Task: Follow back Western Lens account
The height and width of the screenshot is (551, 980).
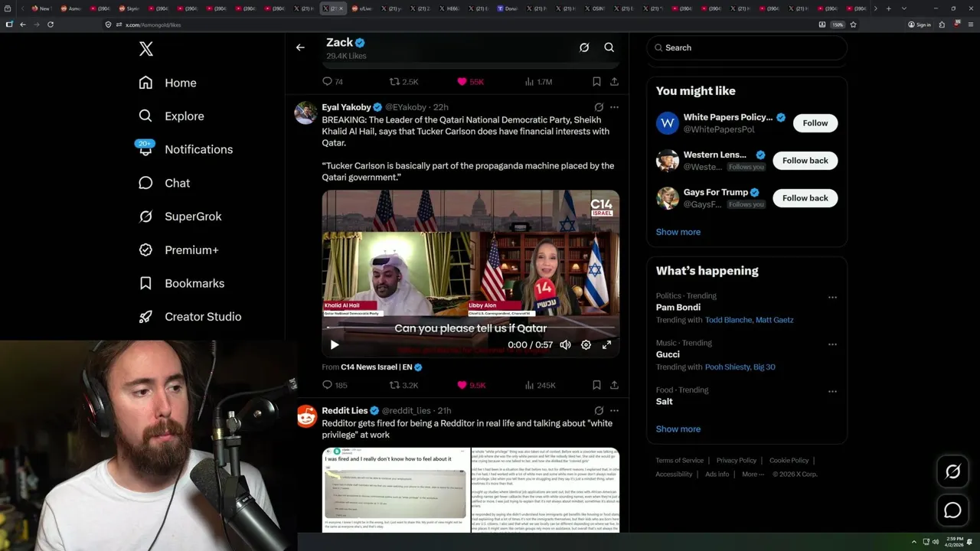Action: coord(805,161)
